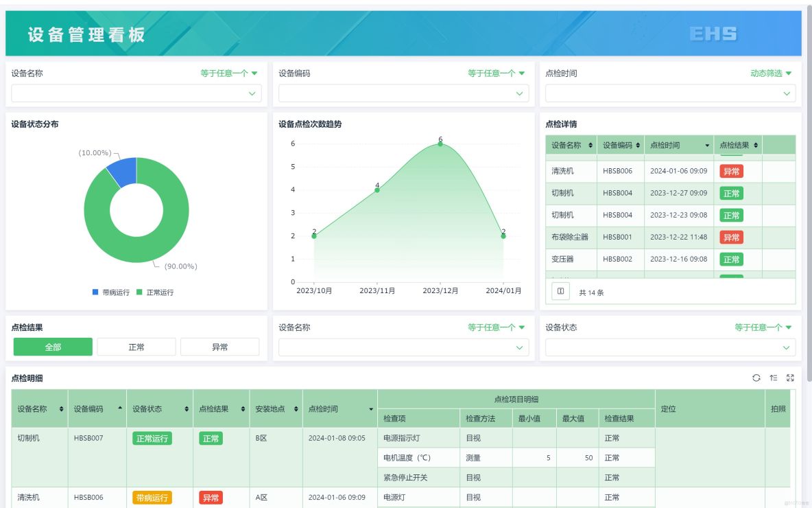Click the 异常 tag for 清洗机 record

coord(732,171)
